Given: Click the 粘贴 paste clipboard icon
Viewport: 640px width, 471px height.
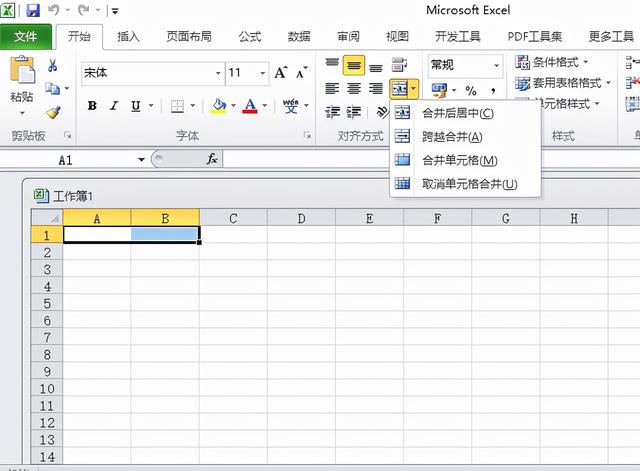Looking at the screenshot, I should 22,70.
